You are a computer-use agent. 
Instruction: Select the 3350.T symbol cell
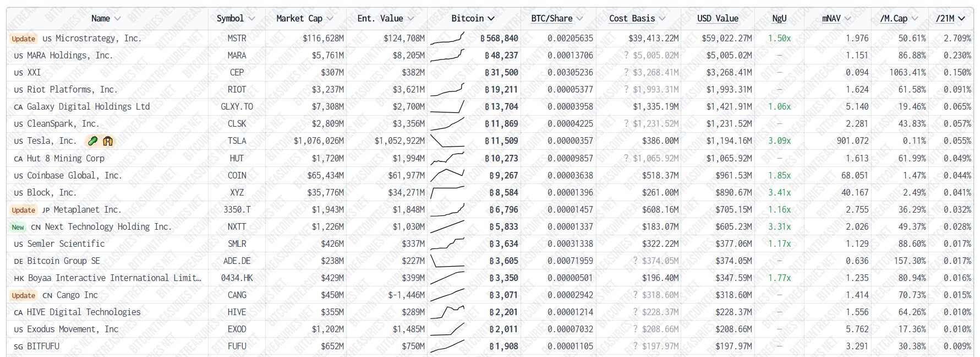[237, 209]
